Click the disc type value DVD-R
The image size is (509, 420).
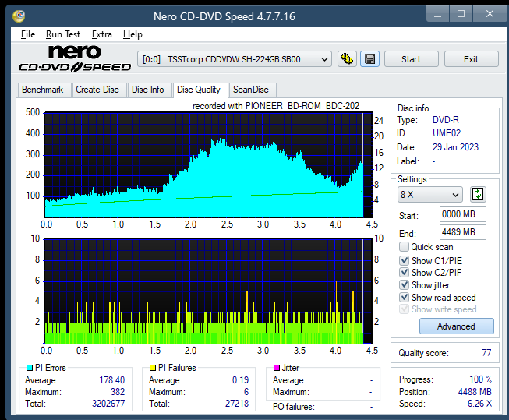446,120
